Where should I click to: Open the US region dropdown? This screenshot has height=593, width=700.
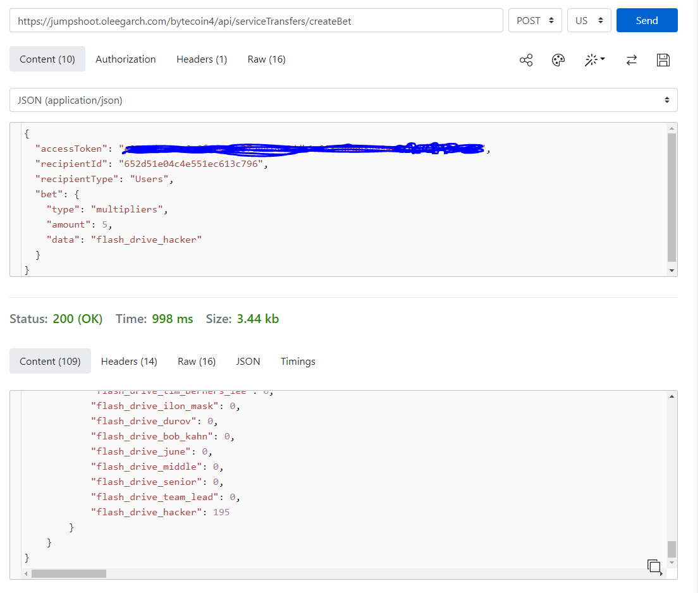tap(589, 20)
